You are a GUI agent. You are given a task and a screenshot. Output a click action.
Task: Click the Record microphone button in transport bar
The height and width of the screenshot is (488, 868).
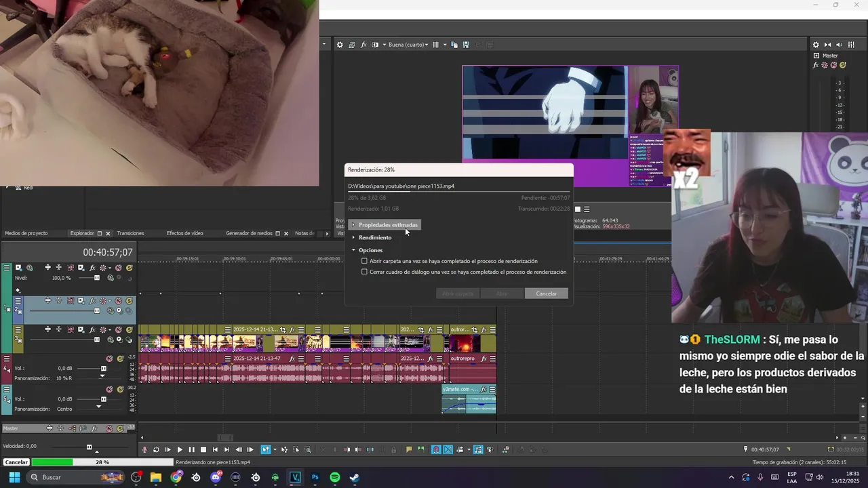point(144,449)
